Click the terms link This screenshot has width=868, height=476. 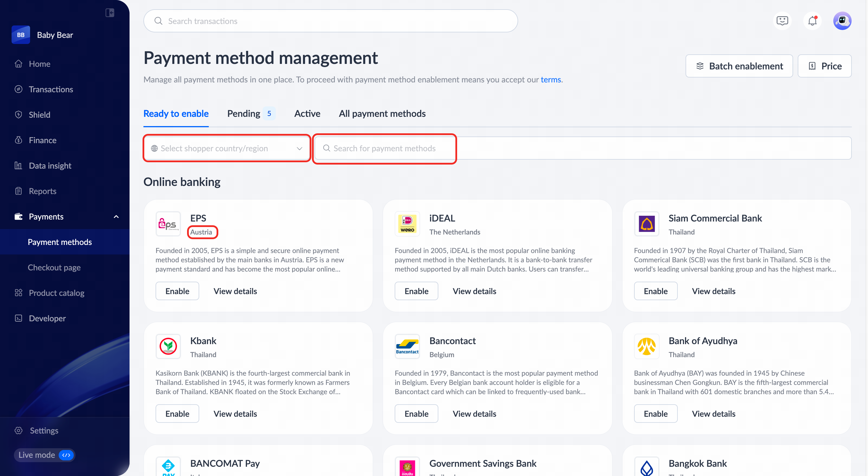tap(551, 80)
